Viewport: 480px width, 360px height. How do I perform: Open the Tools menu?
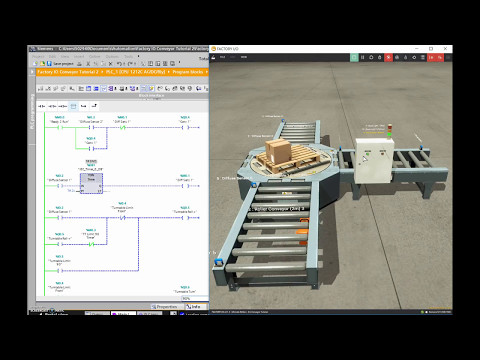coord(129,56)
